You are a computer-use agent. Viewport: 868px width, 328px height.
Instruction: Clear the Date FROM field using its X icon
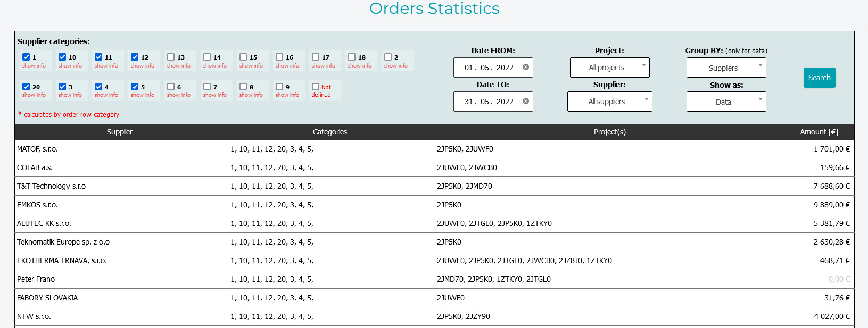point(525,68)
